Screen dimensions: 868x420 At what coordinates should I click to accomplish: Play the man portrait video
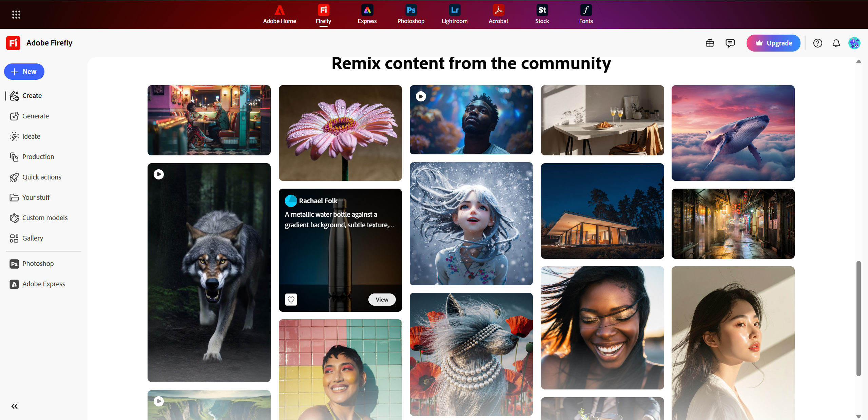click(x=421, y=96)
